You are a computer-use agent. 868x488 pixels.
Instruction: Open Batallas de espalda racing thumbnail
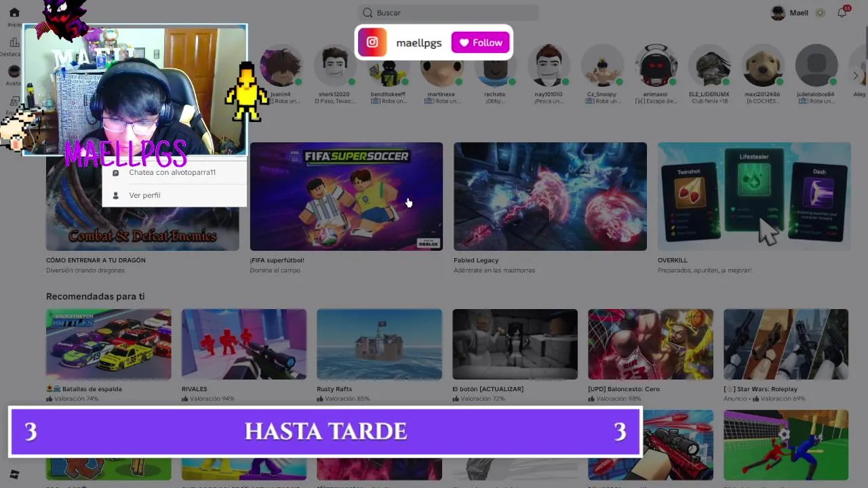pos(108,344)
